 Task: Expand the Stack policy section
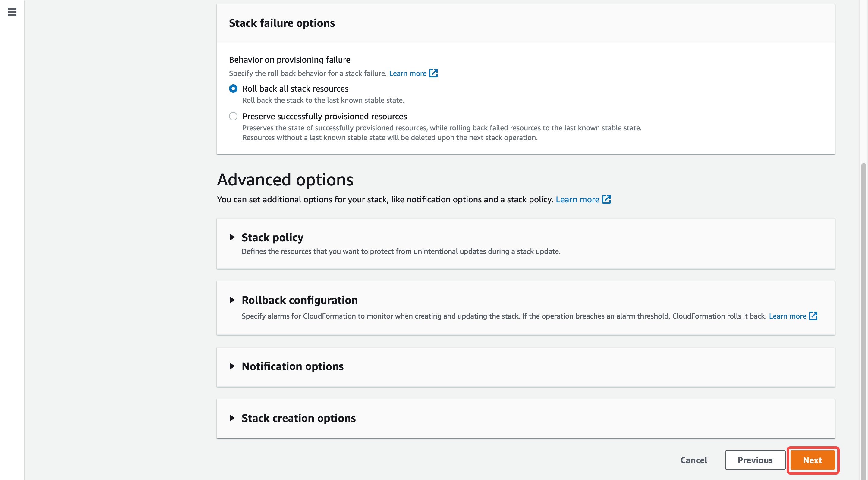tap(232, 237)
